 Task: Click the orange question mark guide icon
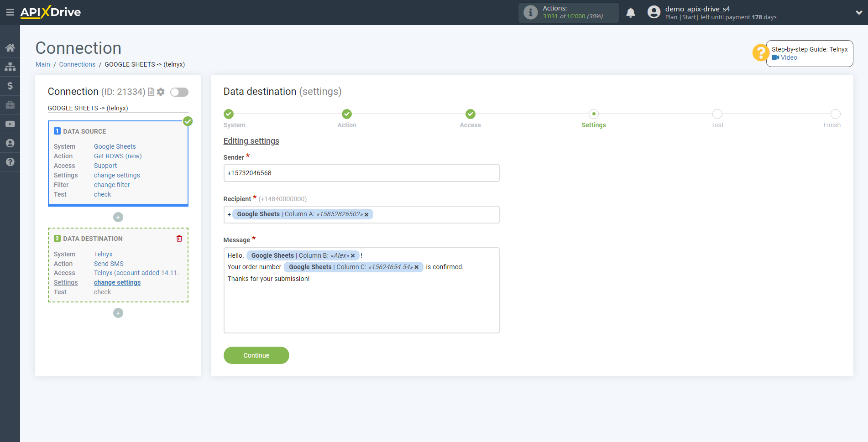[x=761, y=52]
